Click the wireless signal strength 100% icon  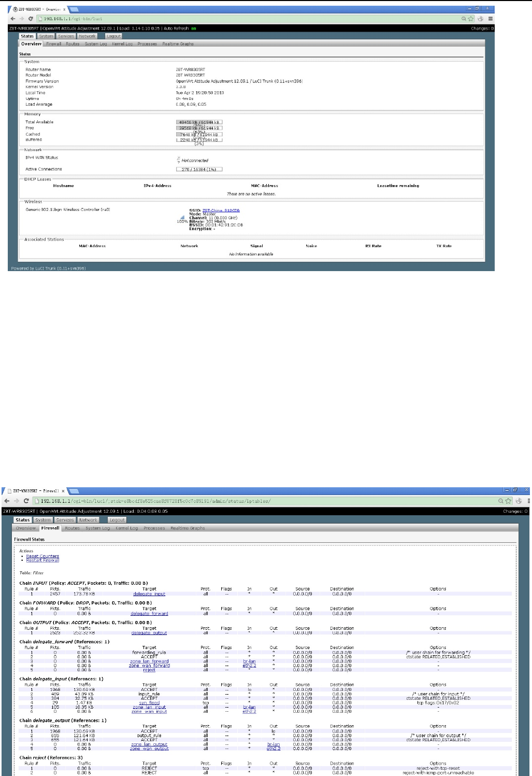pyautogui.click(x=182, y=218)
